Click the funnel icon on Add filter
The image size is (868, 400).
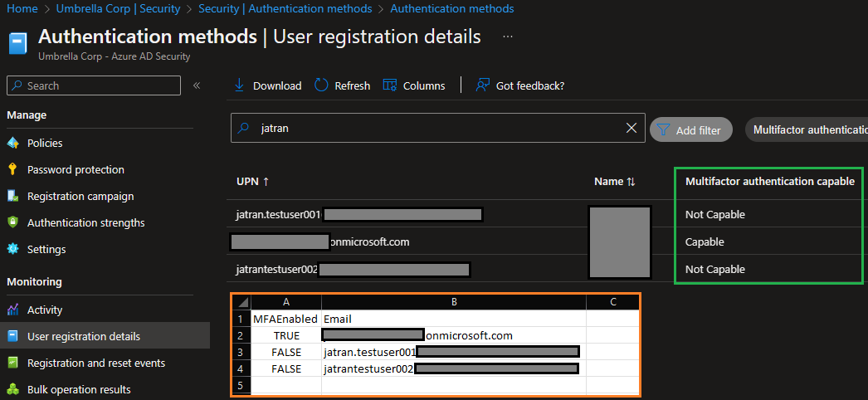[663, 130]
